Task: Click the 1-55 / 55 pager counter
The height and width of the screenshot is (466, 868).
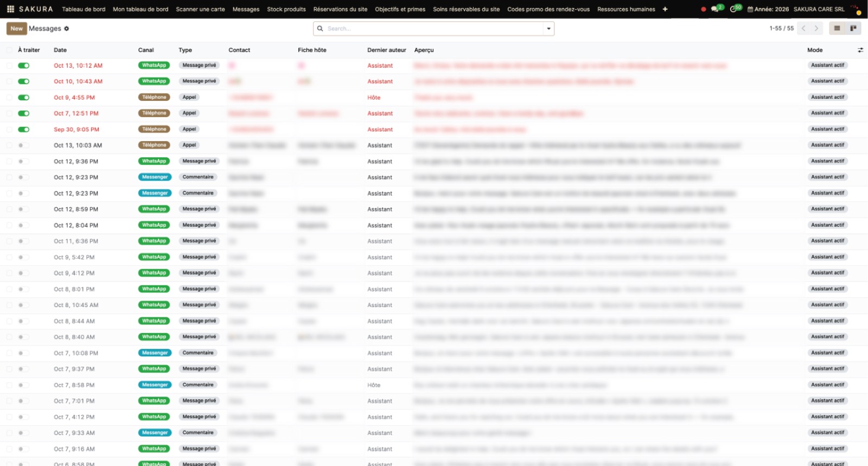Action: click(x=781, y=28)
